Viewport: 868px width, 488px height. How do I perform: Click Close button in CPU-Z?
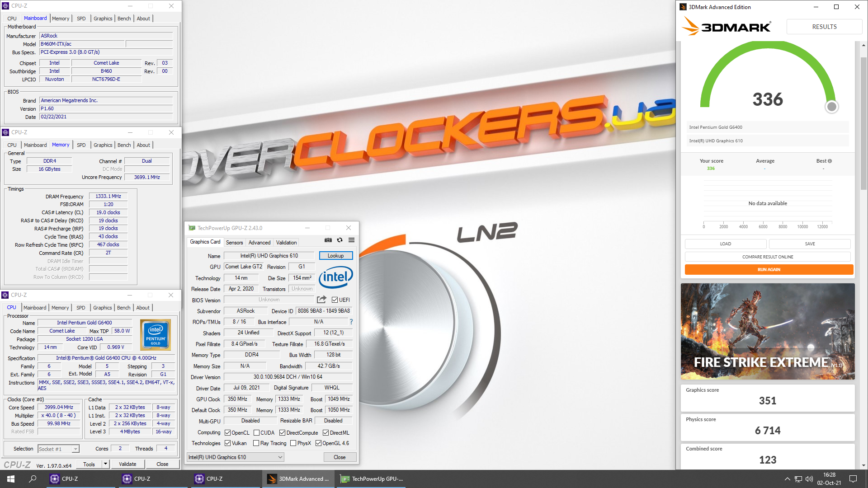click(162, 464)
